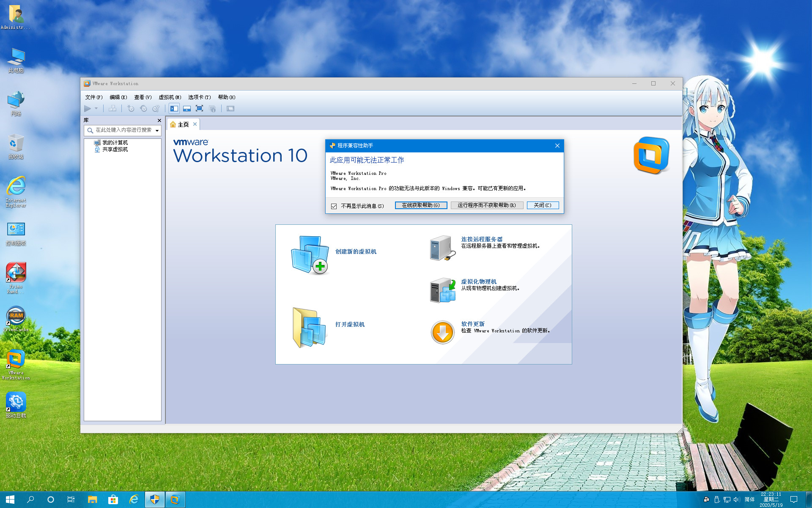Open the PrimoCache desktop shortcut
Screen dimensions: 812x508
(16, 319)
